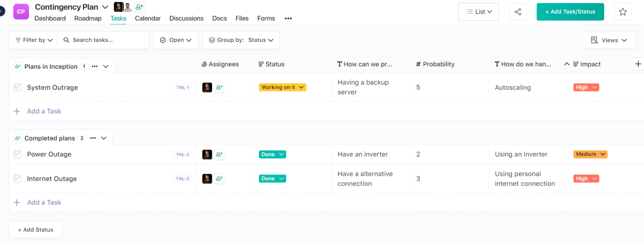644x245 pixels.
Task: Check the System Outrage task checkbox
Action: tap(17, 87)
